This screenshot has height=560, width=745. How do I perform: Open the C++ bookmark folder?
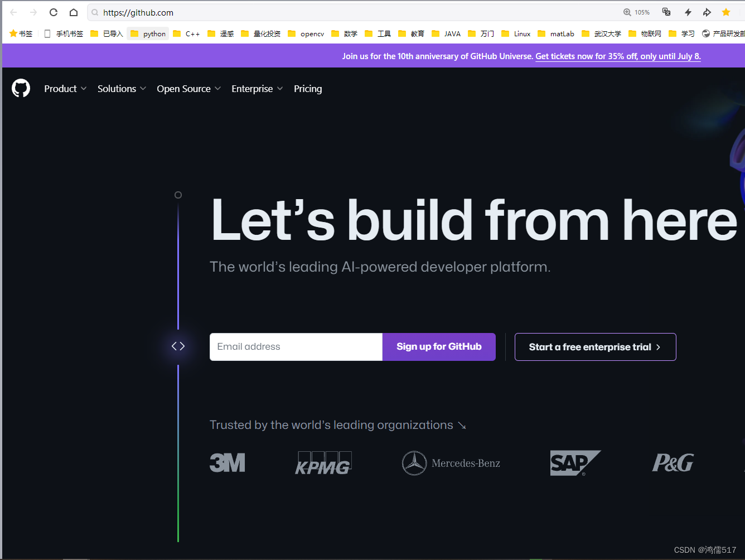tap(186, 33)
